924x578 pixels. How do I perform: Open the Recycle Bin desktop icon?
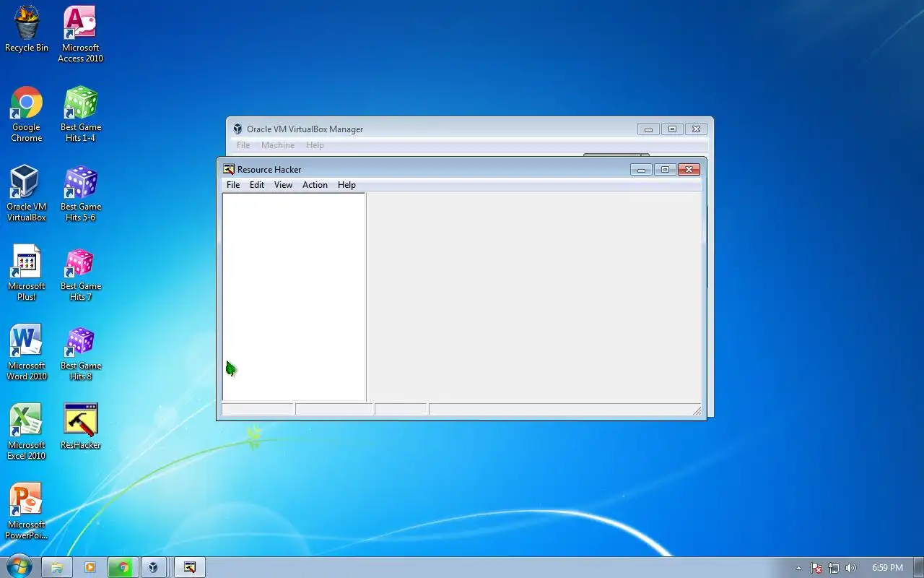pos(27,30)
